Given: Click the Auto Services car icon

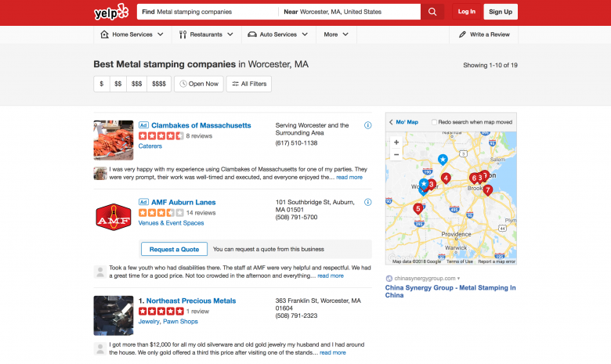Looking at the screenshot, I should (252, 34).
